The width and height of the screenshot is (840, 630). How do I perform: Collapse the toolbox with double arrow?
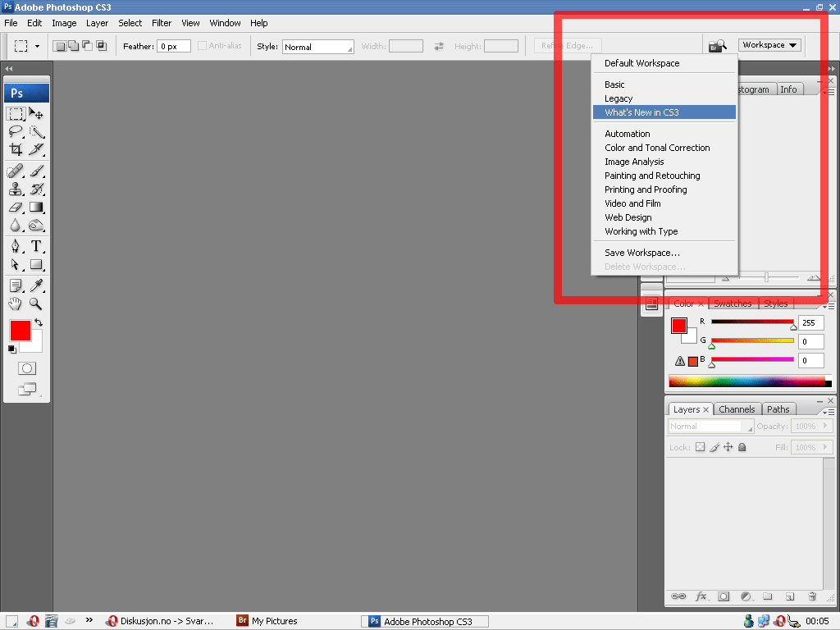(x=8, y=69)
